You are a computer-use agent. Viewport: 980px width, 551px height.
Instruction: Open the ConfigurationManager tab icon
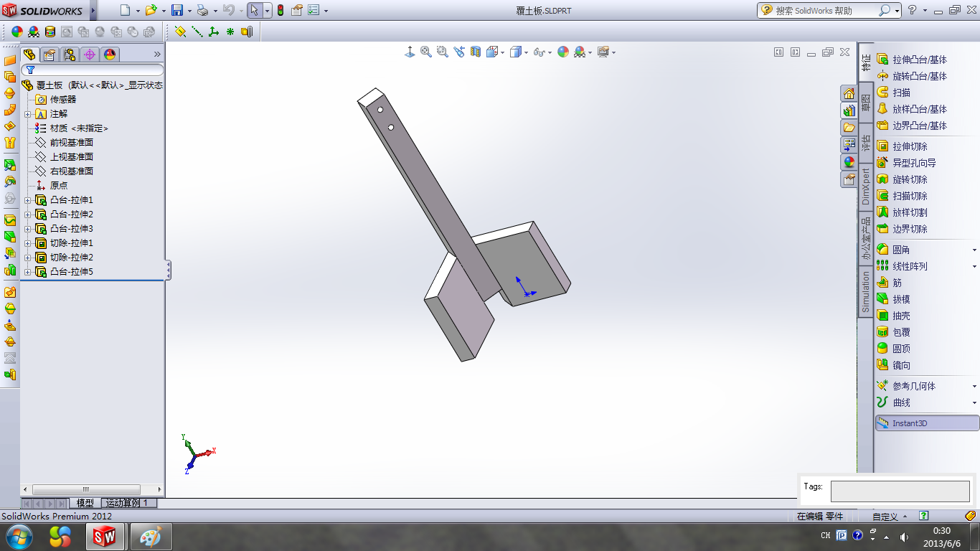(70, 55)
